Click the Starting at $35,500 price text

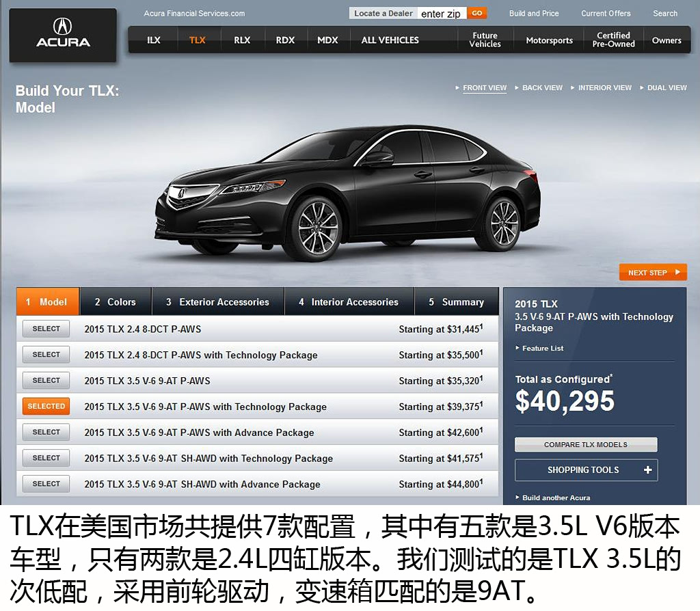pos(441,355)
